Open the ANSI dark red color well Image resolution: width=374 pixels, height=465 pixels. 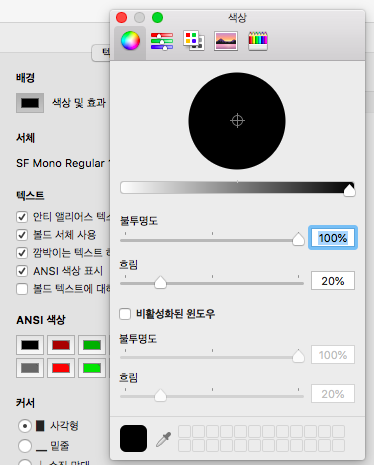[61, 345]
